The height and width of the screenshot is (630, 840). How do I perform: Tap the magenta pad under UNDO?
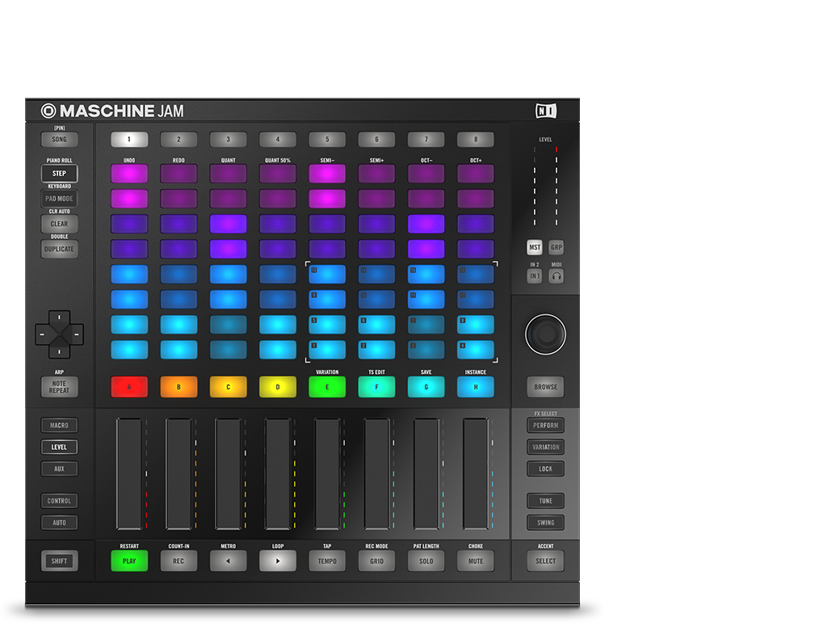(129, 174)
